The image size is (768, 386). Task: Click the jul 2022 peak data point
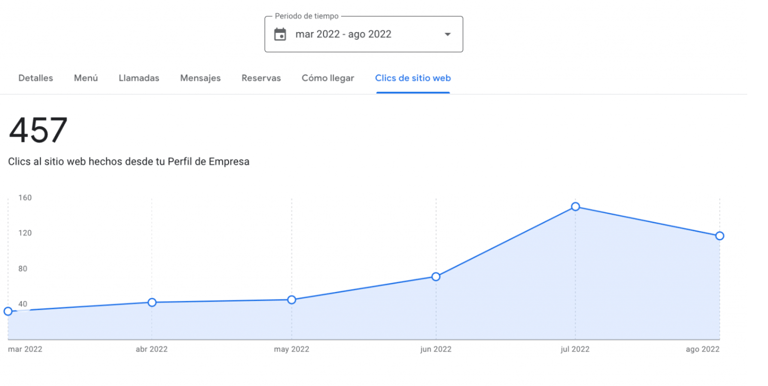pyautogui.click(x=576, y=207)
